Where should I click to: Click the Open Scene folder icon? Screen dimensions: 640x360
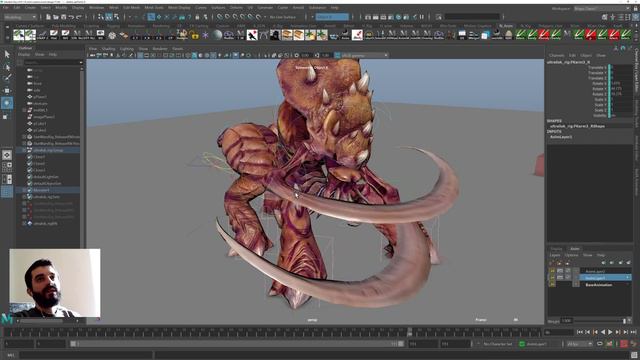tap(56, 17)
